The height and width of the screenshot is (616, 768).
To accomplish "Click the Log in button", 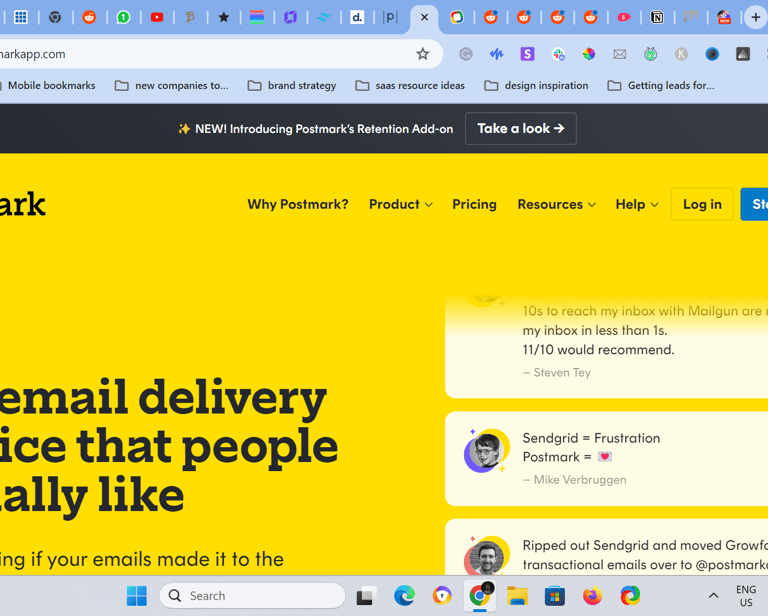I will pos(702,204).
